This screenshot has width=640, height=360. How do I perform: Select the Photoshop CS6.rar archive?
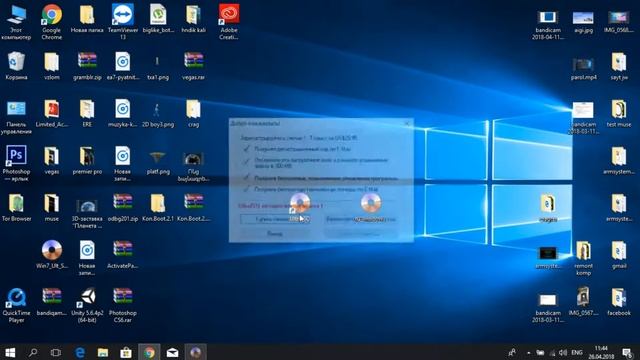click(x=122, y=305)
